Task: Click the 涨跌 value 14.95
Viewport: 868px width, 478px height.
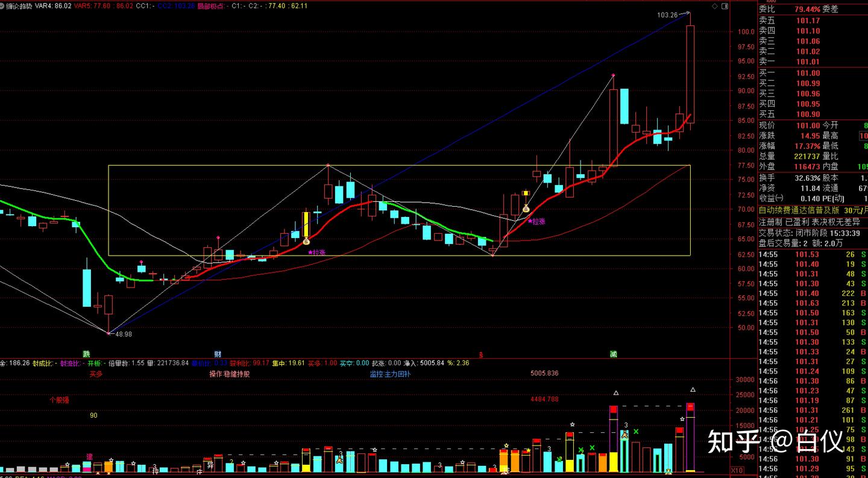Action: [x=810, y=136]
